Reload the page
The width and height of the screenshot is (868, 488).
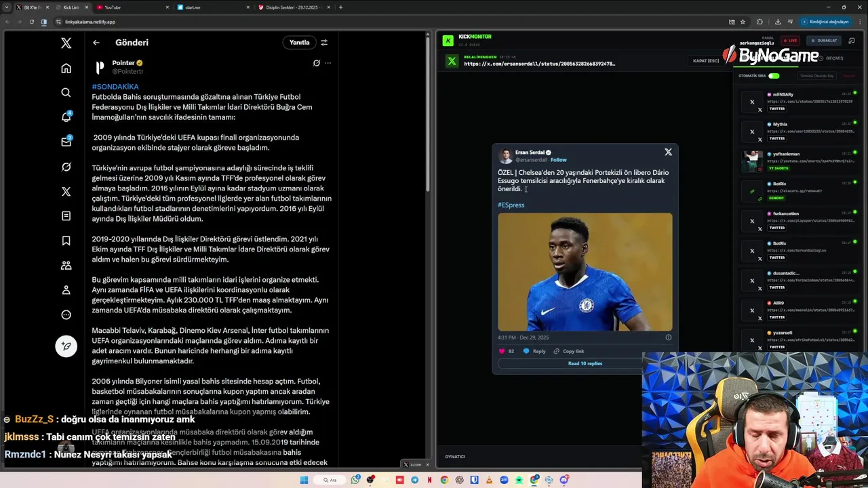[x=31, y=22]
